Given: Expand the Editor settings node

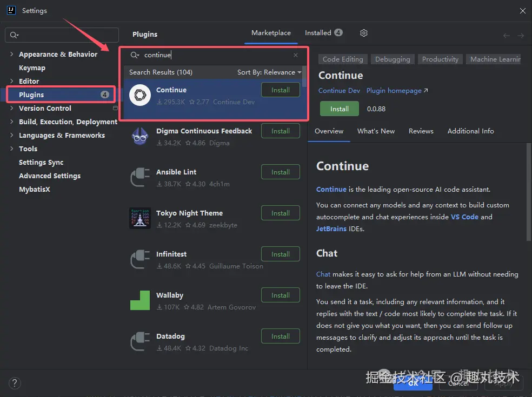Looking at the screenshot, I should (x=11, y=81).
